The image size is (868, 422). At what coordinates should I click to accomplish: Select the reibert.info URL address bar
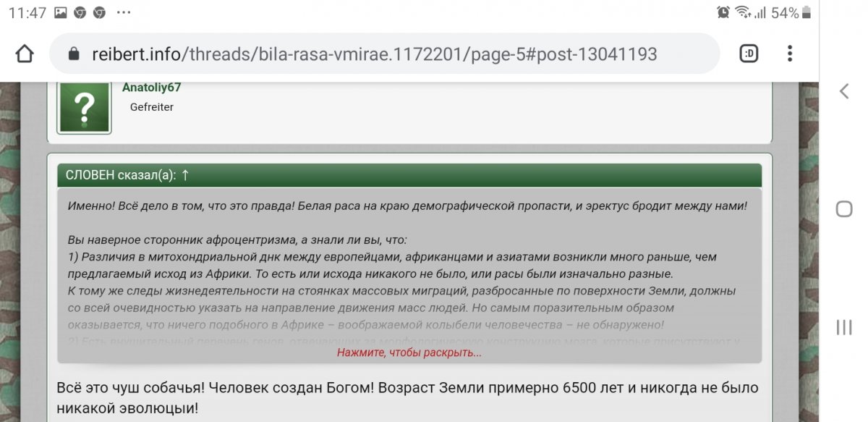384,54
